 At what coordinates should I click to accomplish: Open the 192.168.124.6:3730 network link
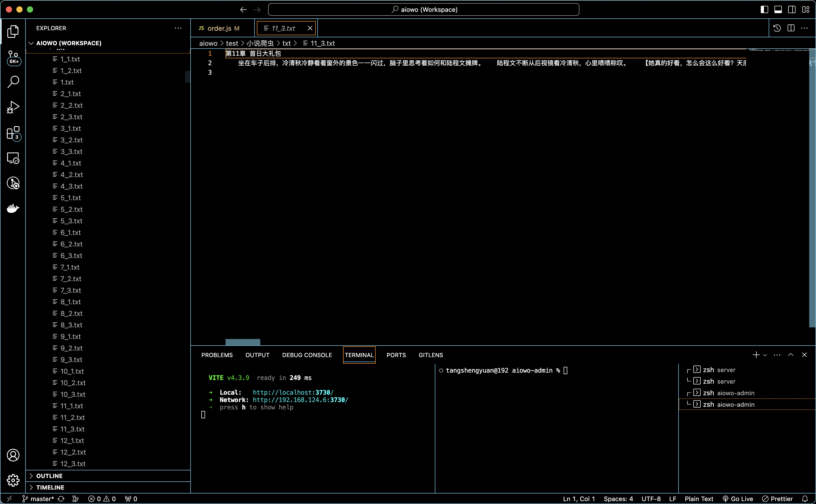click(300, 400)
